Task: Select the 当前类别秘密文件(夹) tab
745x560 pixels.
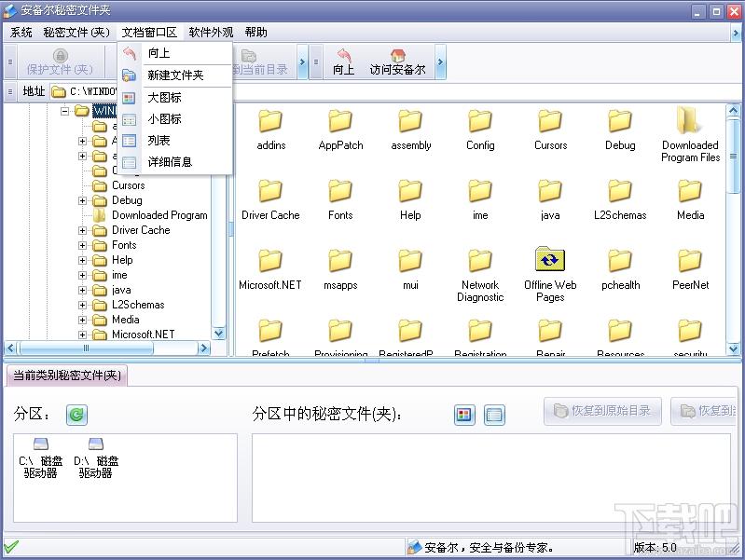Action: pos(66,376)
